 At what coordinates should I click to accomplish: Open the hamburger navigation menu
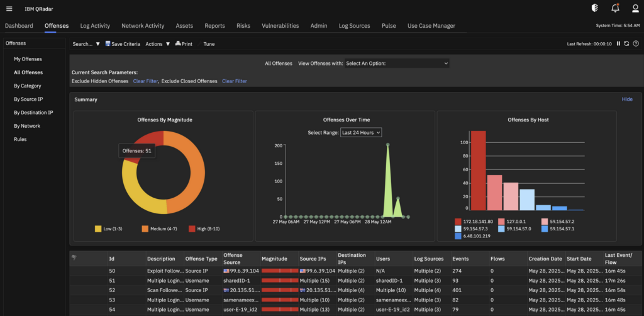[x=9, y=9]
